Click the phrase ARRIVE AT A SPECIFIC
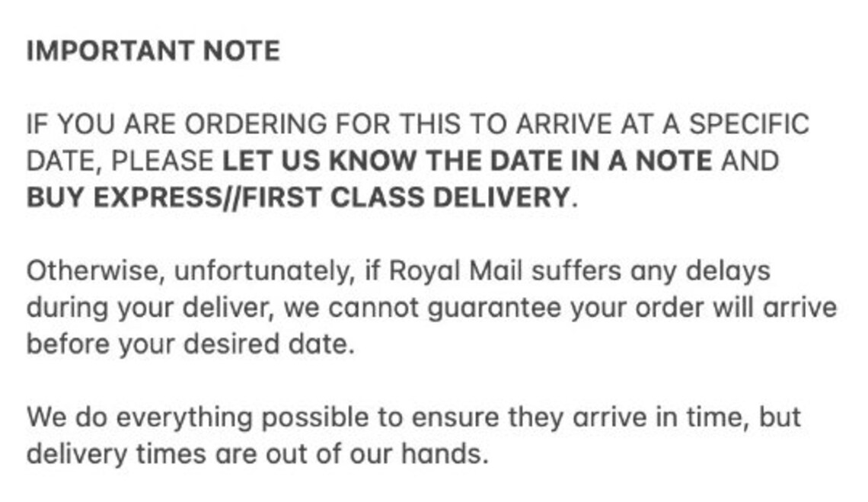868x502 pixels. pyautogui.click(x=662, y=123)
